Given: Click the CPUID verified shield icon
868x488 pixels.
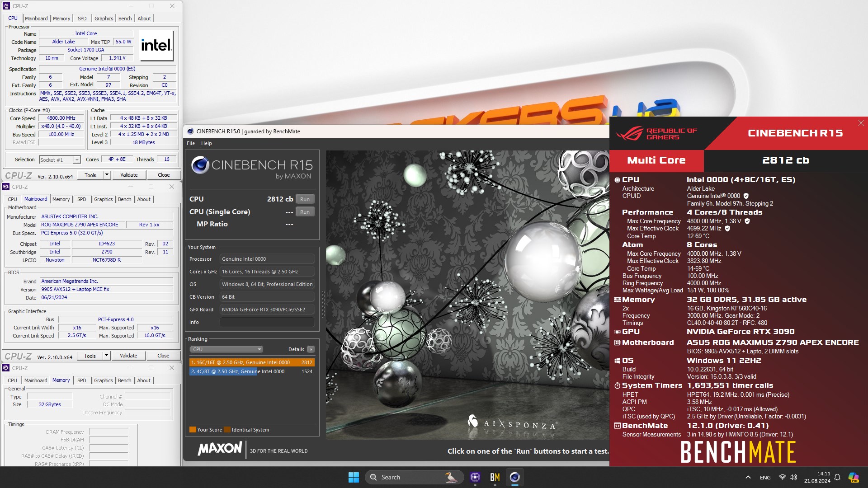Looking at the screenshot, I should coord(746,196).
